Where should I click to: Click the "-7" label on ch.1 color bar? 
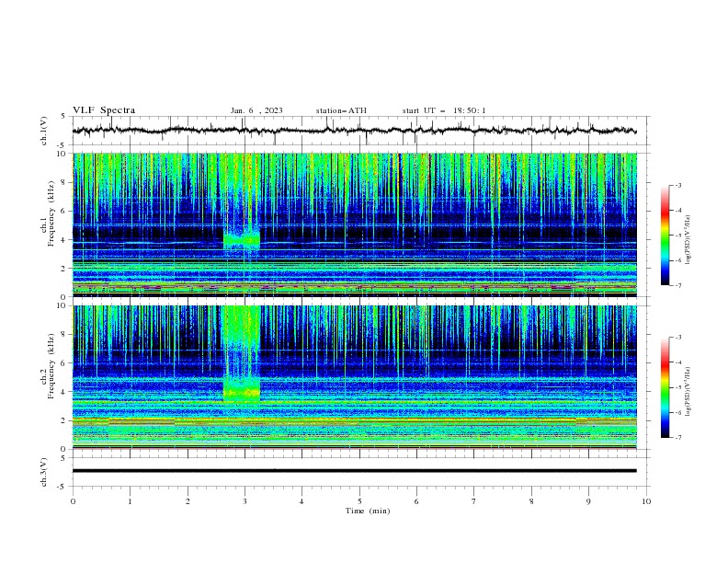(x=678, y=285)
